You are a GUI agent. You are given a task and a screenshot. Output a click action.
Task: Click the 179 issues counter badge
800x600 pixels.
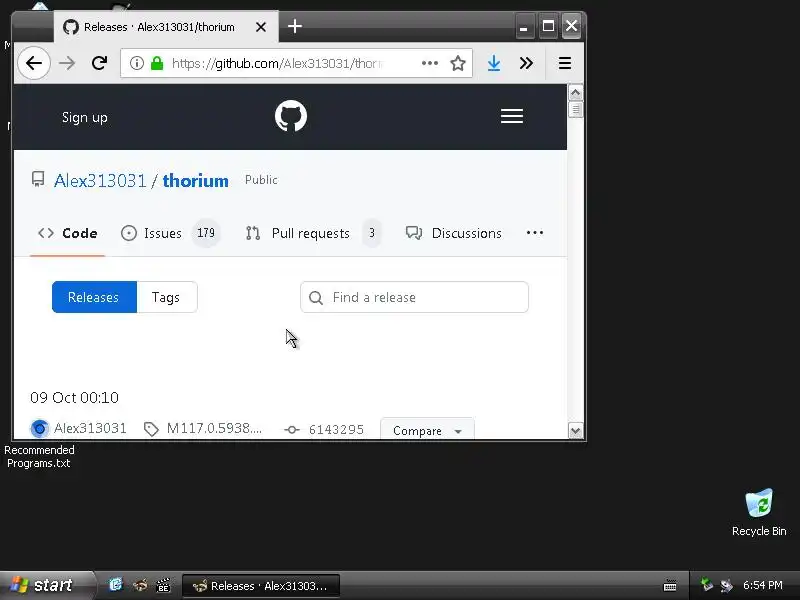click(x=206, y=233)
